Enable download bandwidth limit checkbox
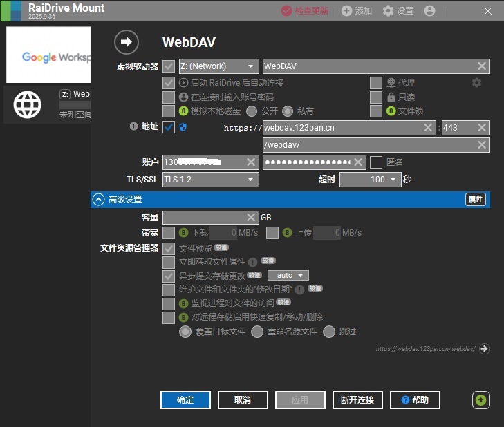This screenshot has width=504, height=427. (x=169, y=233)
